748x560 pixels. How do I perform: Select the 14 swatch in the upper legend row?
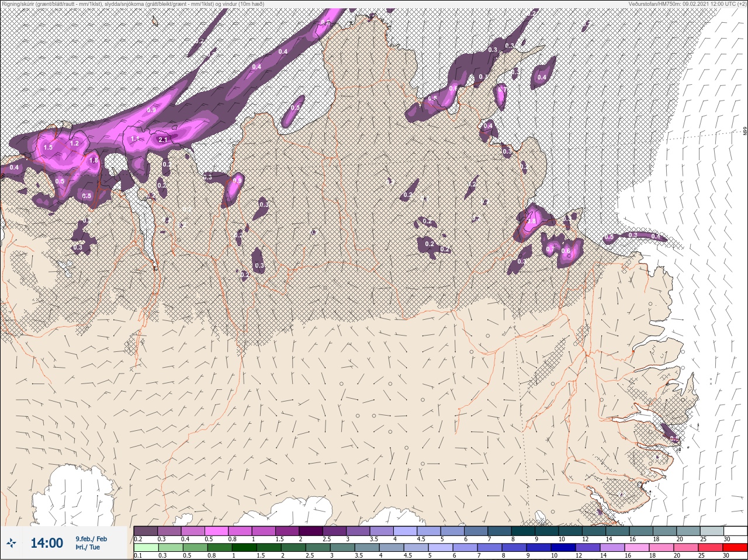[618, 531]
